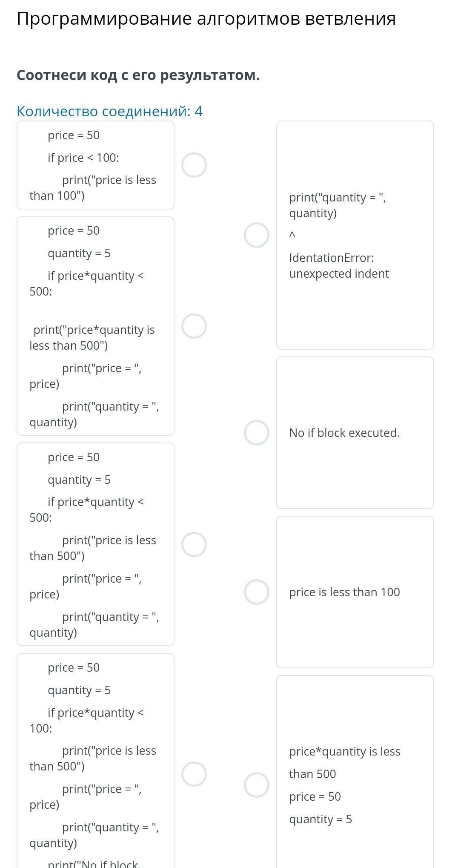Click the 'No if block executed.' result card
Image resolution: width=455 pixels, height=868 pixels.
[x=355, y=433]
